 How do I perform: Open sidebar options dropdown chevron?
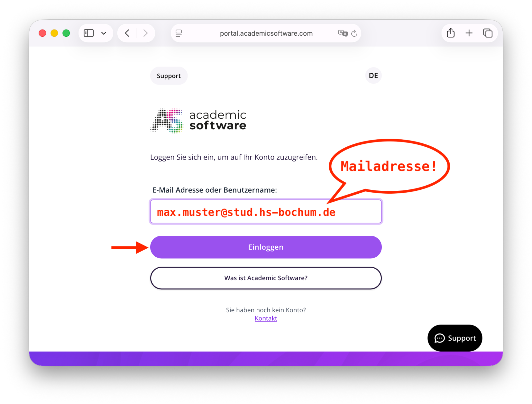click(104, 33)
